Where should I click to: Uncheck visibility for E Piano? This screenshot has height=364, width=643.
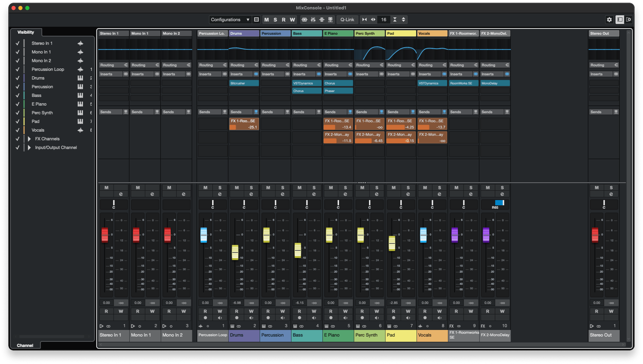point(17,104)
